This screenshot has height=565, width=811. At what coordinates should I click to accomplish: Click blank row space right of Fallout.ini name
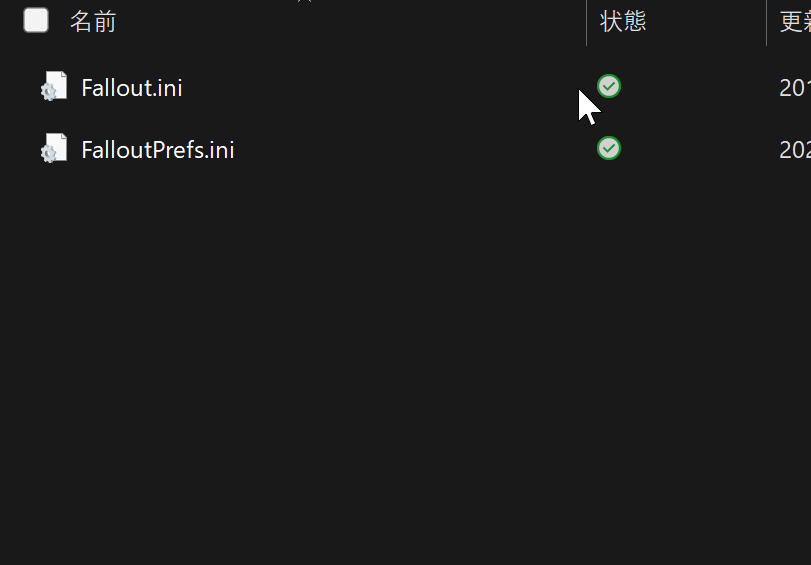click(380, 88)
